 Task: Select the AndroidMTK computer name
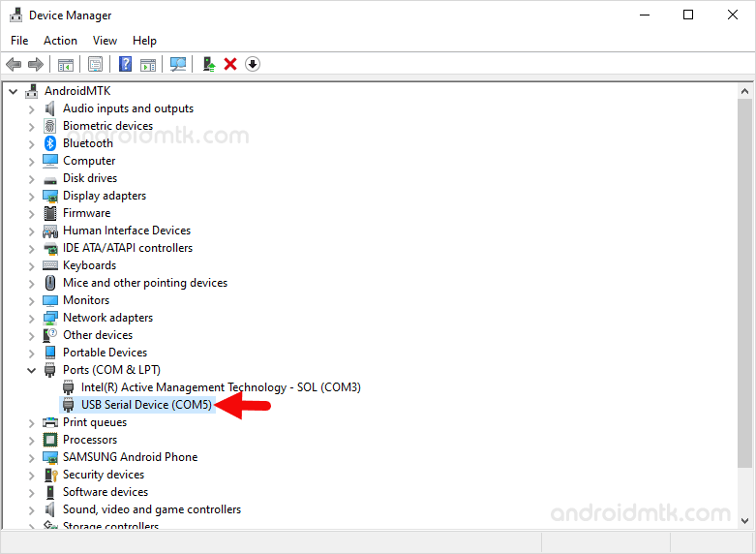(x=77, y=91)
